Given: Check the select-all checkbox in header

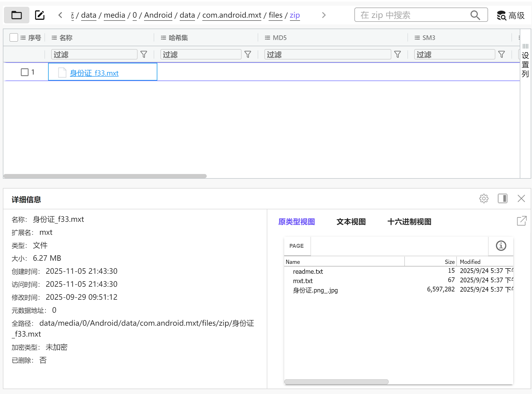Looking at the screenshot, I should [14, 38].
